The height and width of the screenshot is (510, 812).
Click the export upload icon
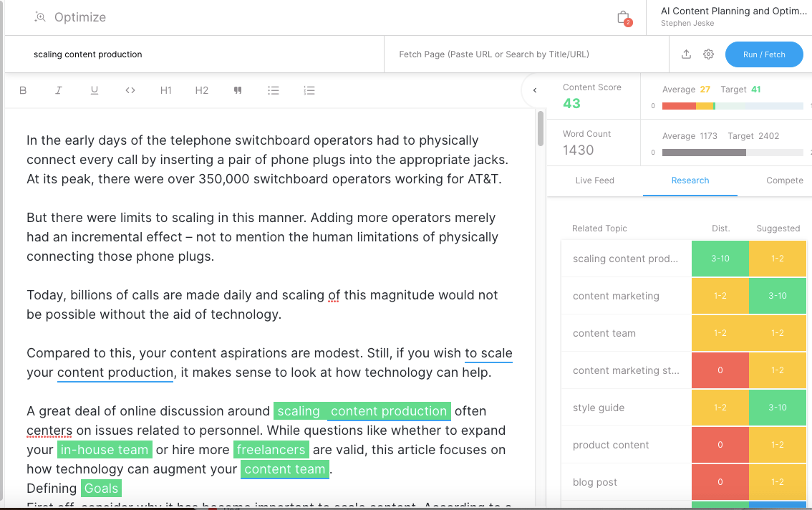(686, 54)
